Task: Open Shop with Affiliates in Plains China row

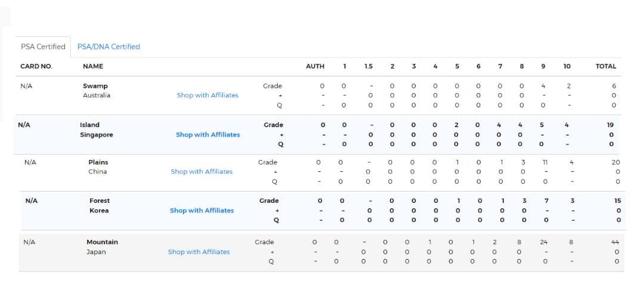Action: point(202,172)
